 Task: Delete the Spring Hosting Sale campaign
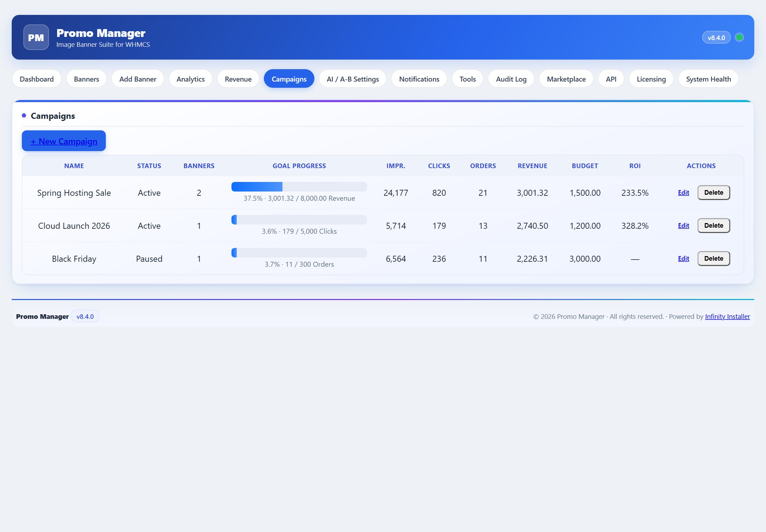coord(714,193)
